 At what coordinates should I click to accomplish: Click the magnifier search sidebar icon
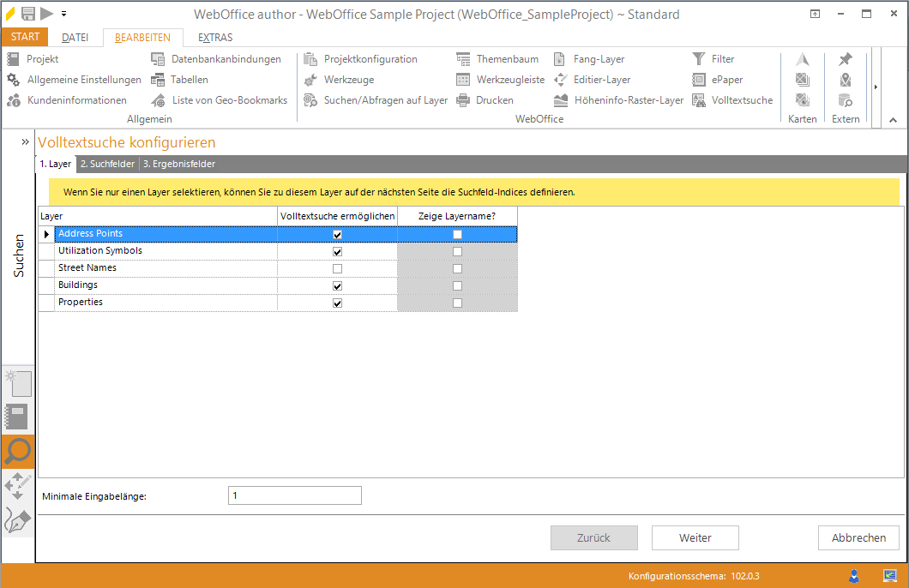(x=17, y=451)
